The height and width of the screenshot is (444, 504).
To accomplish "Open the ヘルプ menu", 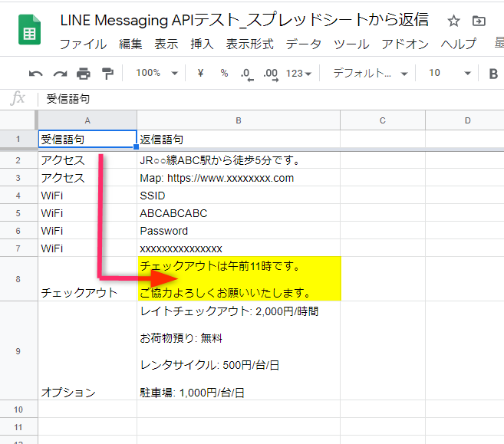I will (459, 44).
